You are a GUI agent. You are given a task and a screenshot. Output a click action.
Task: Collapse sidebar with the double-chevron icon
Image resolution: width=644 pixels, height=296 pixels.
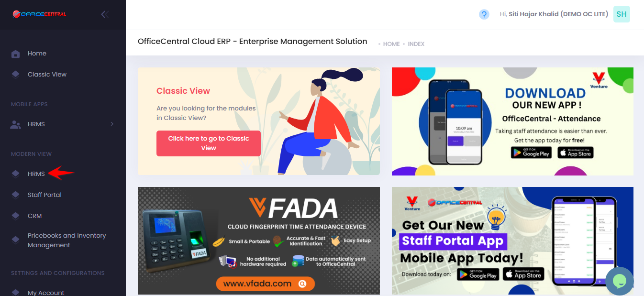pyautogui.click(x=105, y=14)
